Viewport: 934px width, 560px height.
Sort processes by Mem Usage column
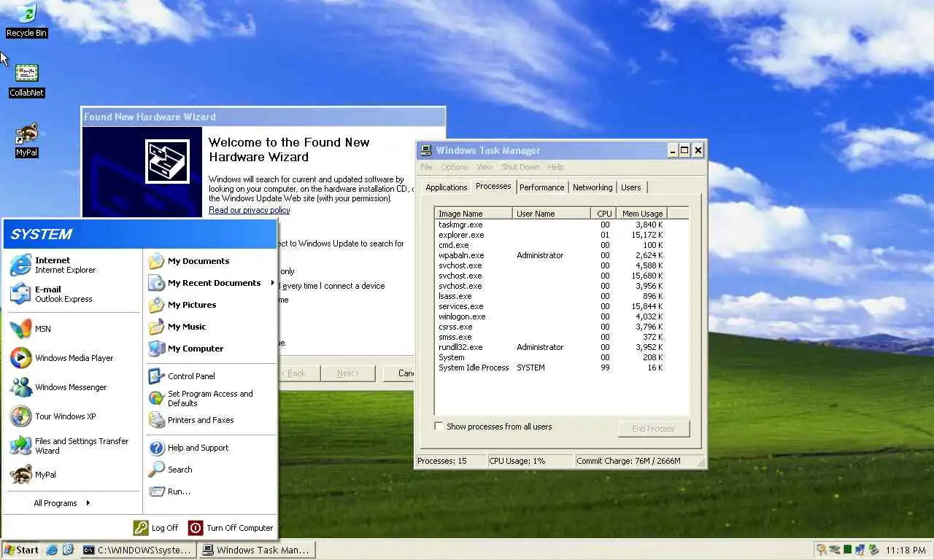click(641, 214)
